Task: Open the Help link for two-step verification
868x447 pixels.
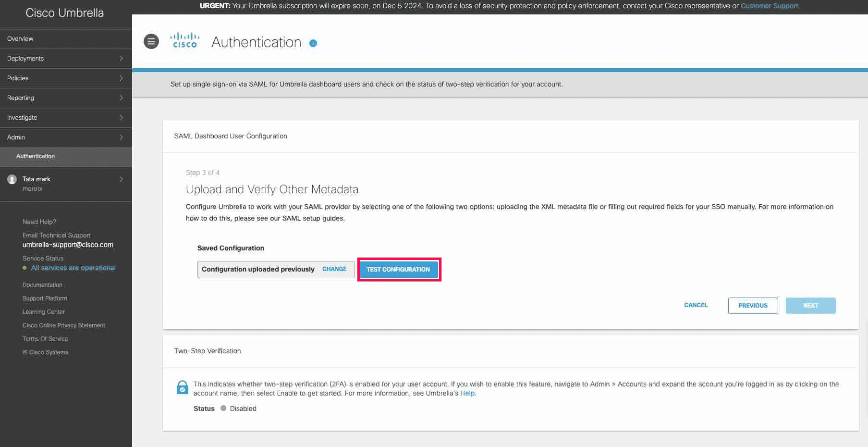Action: 467,393
